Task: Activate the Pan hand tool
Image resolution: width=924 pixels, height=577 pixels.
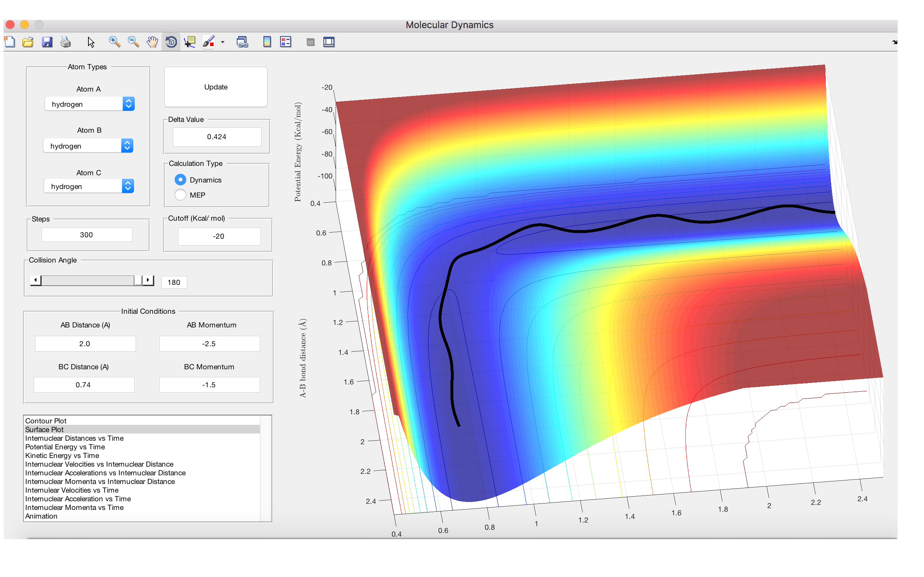Action: pyautogui.click(x=152, y=41)
